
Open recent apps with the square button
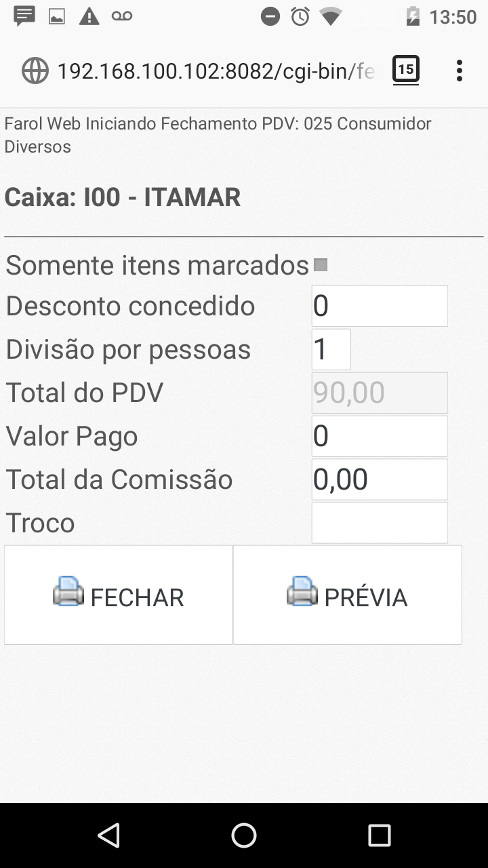click(x=380, y=835)
